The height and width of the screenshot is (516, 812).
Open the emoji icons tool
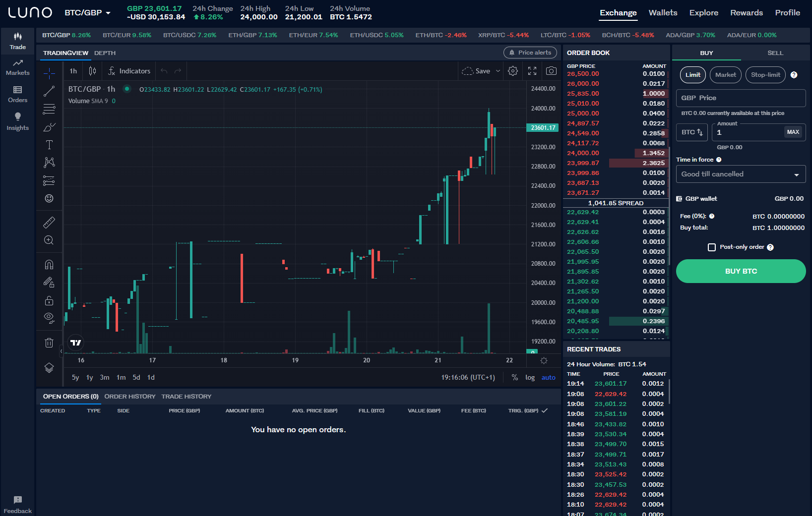click(x=49, y=198)
